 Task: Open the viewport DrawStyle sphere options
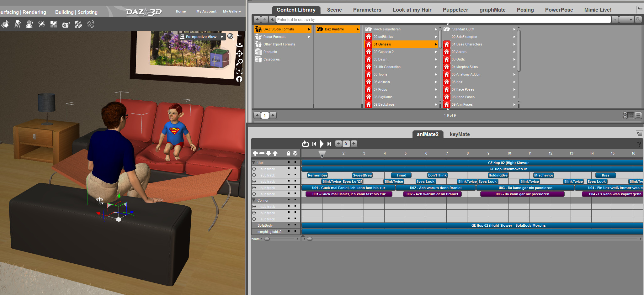(x=230, y=36)
